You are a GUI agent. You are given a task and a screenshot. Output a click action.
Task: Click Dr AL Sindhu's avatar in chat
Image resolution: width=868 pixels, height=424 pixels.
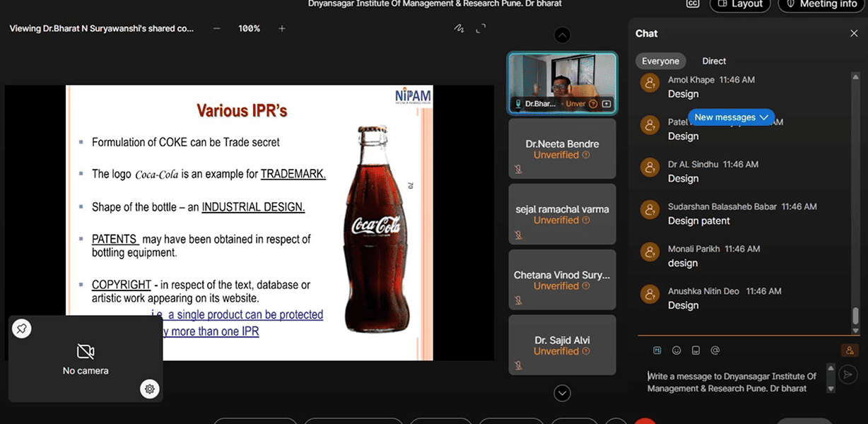650,167
